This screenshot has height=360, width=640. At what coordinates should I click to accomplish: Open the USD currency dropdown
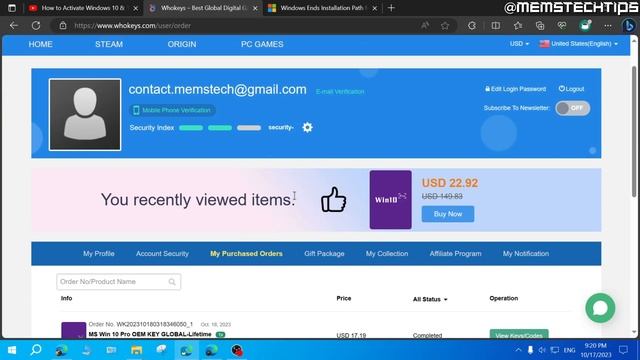pos(519,44)
